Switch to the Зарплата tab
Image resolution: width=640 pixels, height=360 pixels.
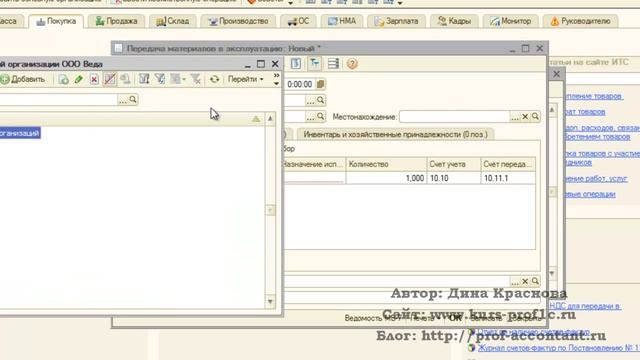pyautogui.click(x=396, y=21)
